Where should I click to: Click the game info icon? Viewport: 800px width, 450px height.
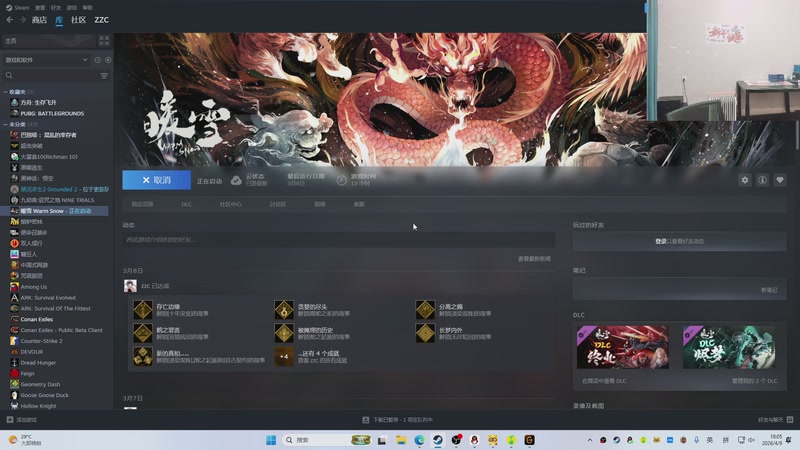pos(762,180)
